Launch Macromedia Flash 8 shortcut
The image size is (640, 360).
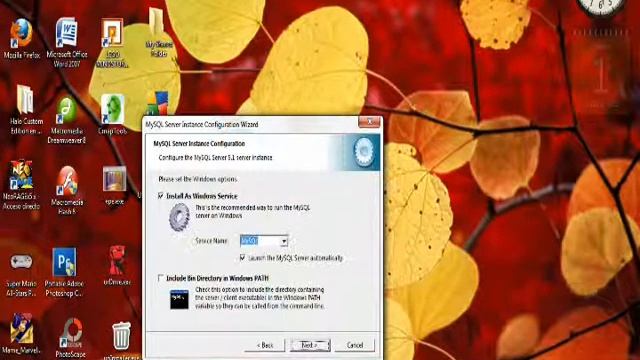coord(67,190)
